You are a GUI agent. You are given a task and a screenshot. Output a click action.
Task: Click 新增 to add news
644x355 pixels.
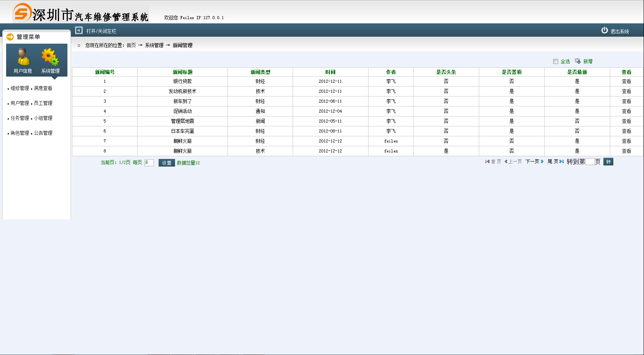[x=588, y=61]
